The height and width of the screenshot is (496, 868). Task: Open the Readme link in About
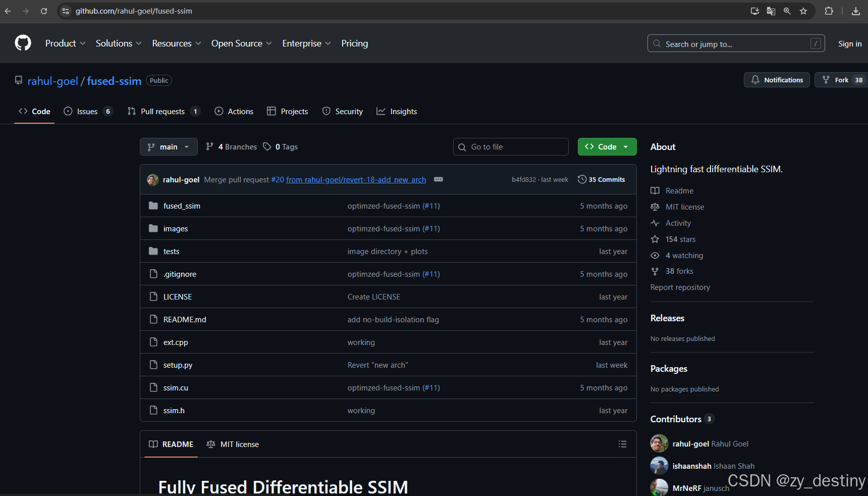click(x=679, y=190)
